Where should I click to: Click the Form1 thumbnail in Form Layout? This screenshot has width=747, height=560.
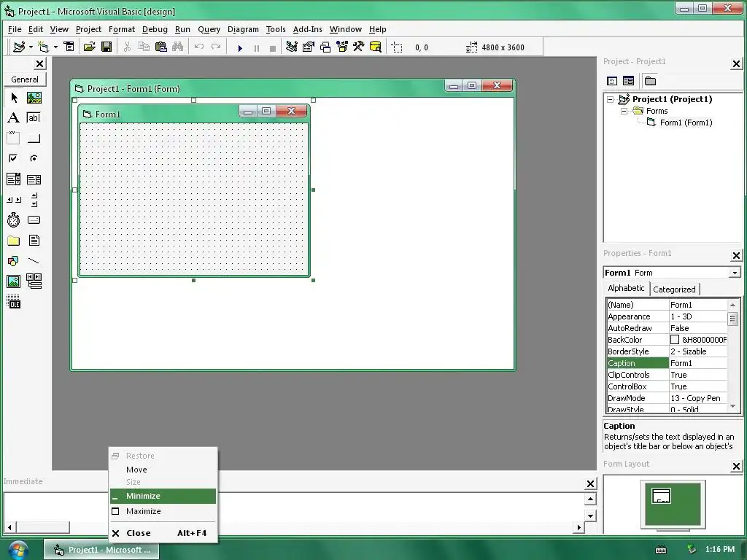point(661,496)
